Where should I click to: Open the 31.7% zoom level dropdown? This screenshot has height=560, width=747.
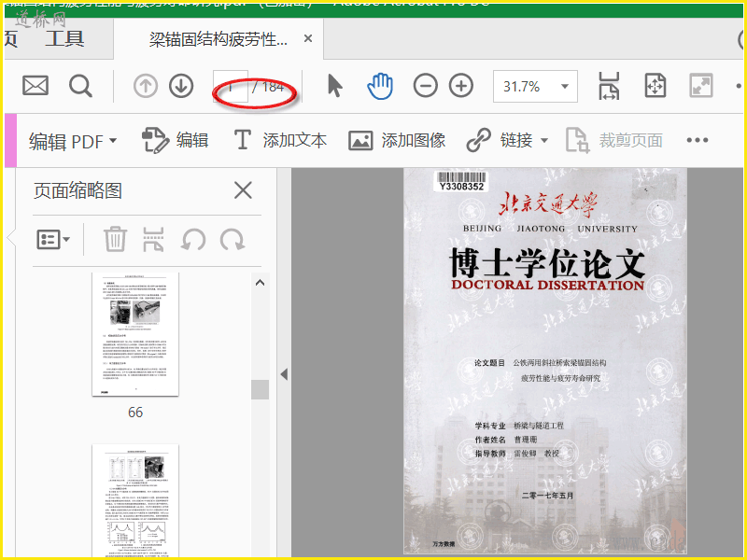click(x=535, y=86)
